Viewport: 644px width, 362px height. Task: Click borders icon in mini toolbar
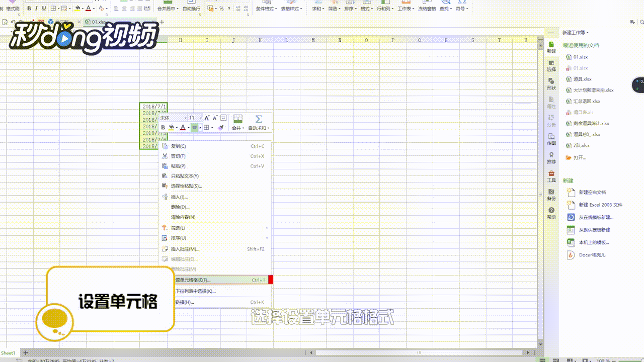point(206,128)
